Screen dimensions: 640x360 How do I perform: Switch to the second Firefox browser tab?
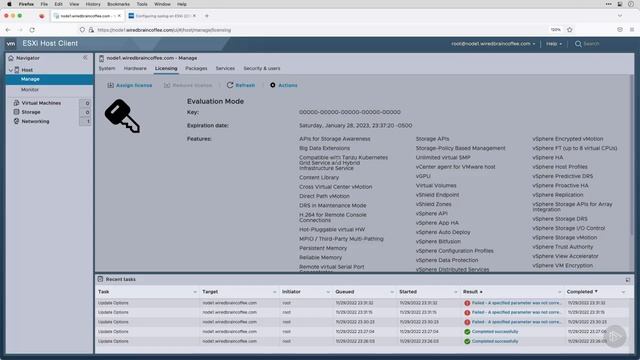[x=163, y=16]
